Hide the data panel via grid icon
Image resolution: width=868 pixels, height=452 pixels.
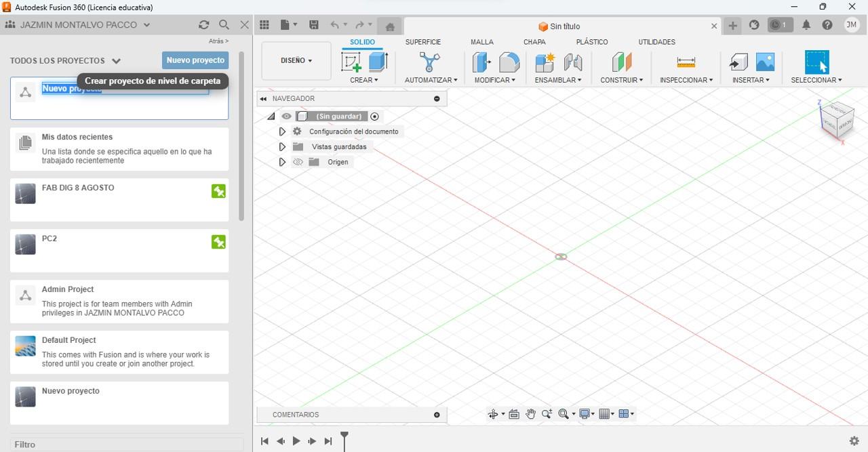tap(264, 25)
